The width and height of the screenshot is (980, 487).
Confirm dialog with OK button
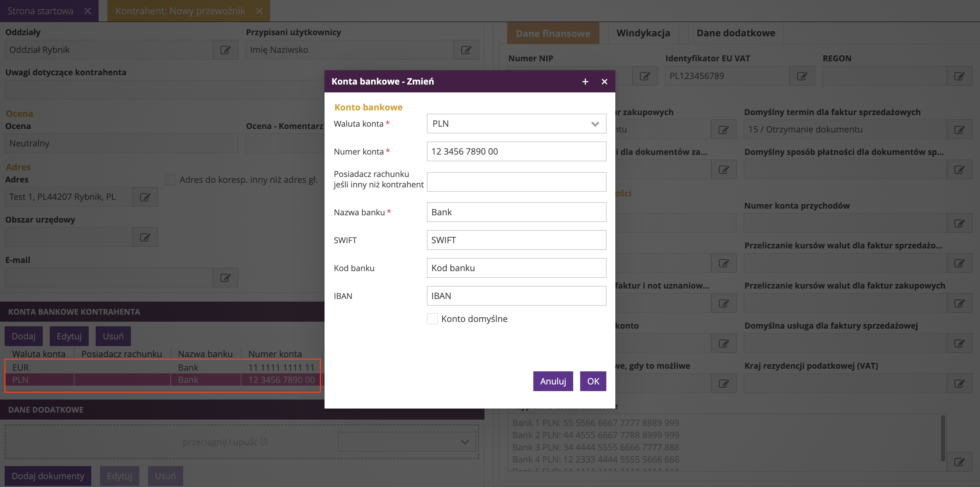(593, 381)
